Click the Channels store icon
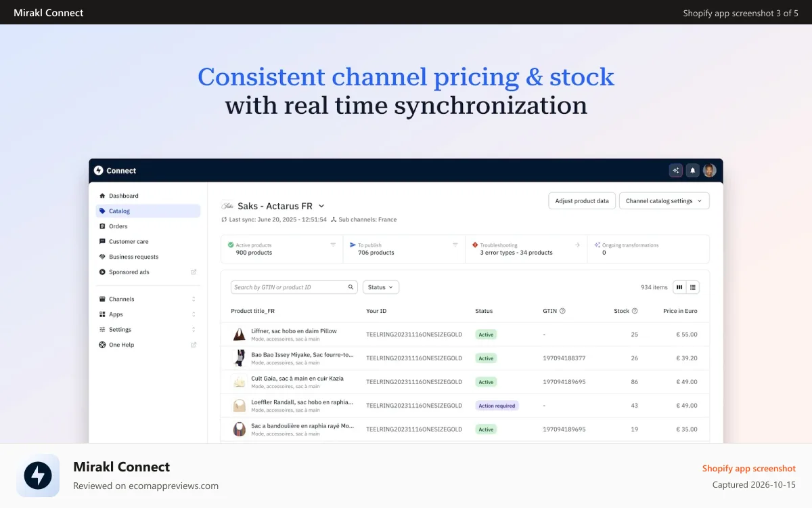The image size is (812, 508). coord(102,299)
